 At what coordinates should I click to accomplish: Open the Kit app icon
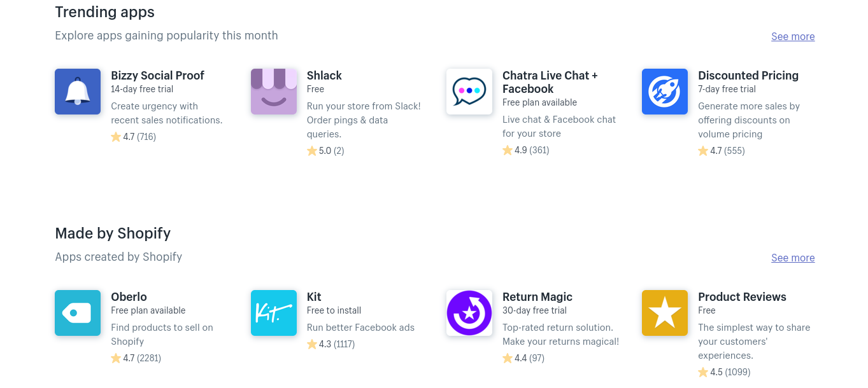tap(274, 313)
